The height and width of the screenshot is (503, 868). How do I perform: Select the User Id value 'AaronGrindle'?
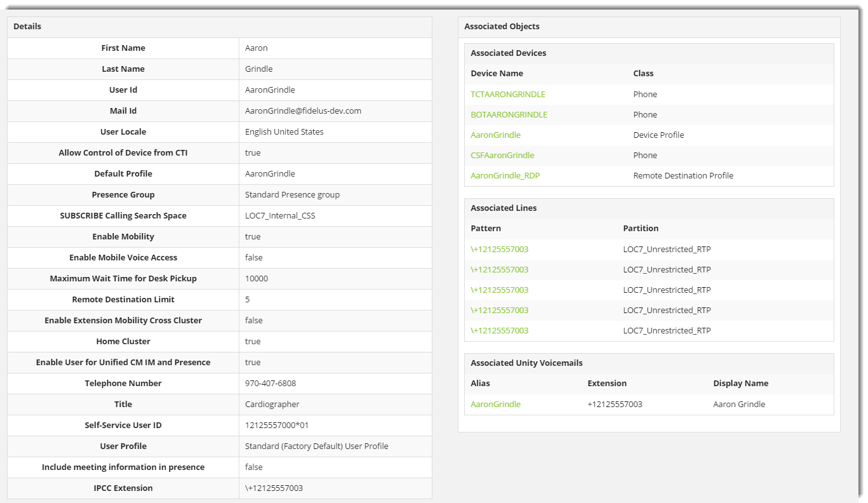[270, 90]
